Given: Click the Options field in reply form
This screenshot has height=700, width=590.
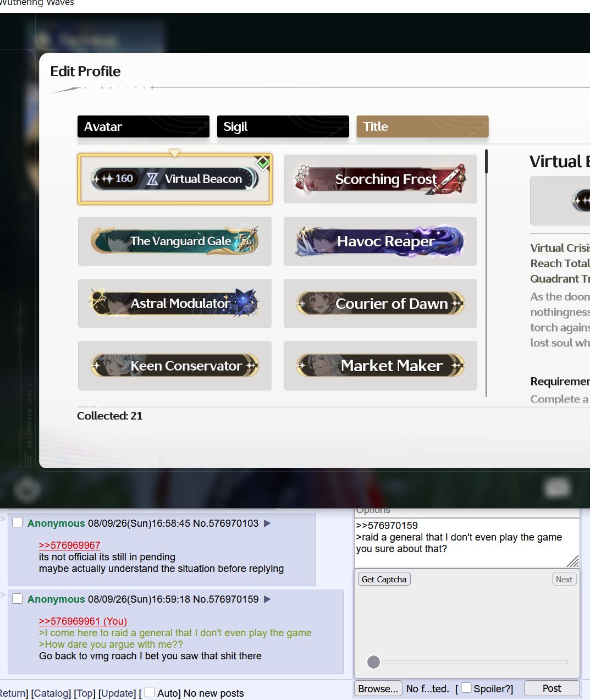Looking at the screenshot, I should pos(467,511).
